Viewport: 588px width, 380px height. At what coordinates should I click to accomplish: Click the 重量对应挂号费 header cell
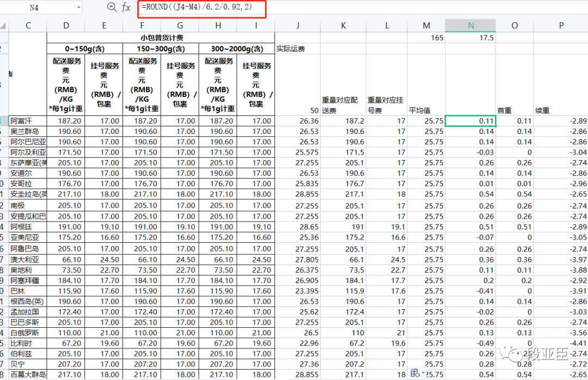[x=387, y=85]
